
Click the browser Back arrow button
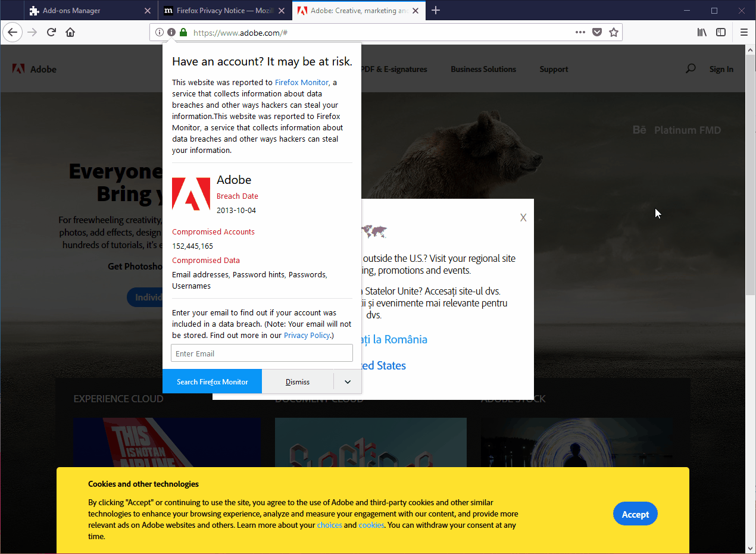(x=13, y=32)
